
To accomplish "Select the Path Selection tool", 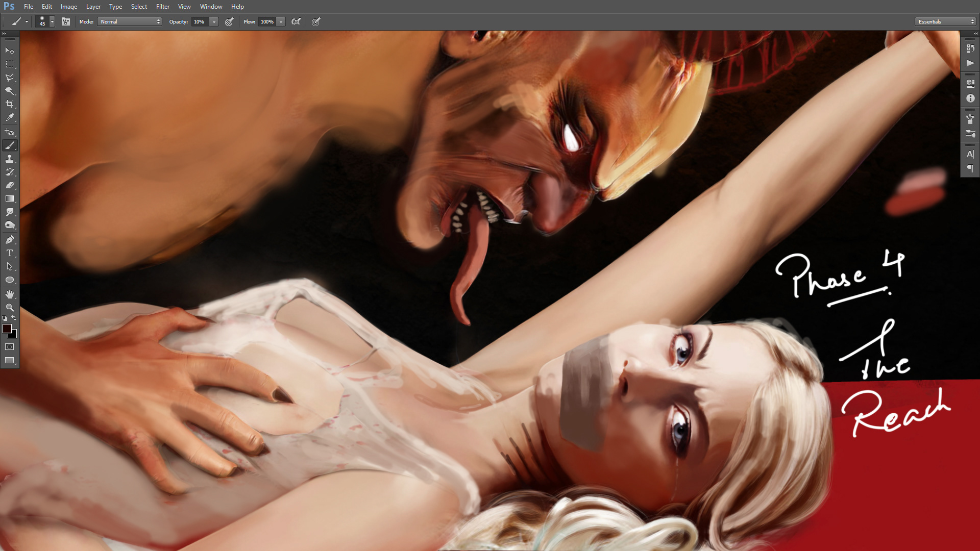I will coord(10,266).
